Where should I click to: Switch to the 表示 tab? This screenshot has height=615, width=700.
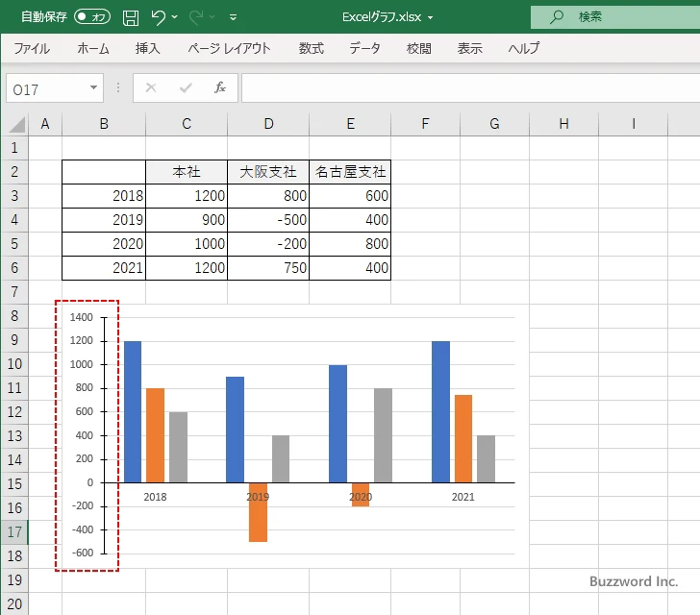470,48
